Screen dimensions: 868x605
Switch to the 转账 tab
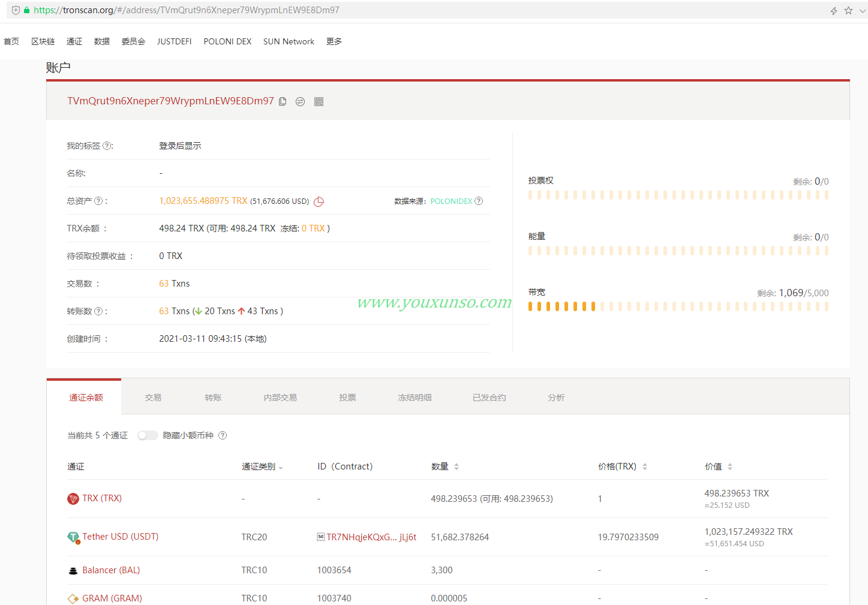(213, 398)
